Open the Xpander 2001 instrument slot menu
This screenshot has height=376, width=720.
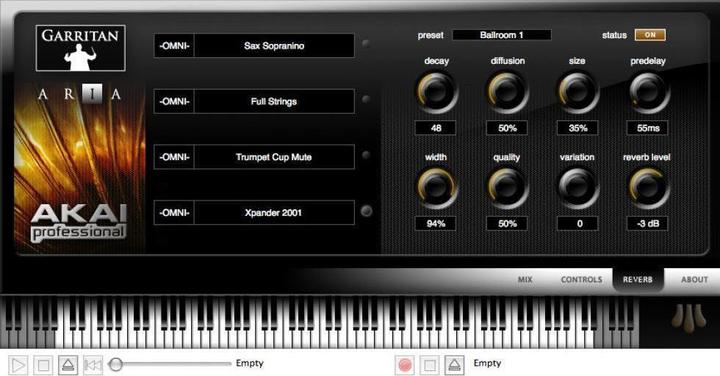[274, 213]
